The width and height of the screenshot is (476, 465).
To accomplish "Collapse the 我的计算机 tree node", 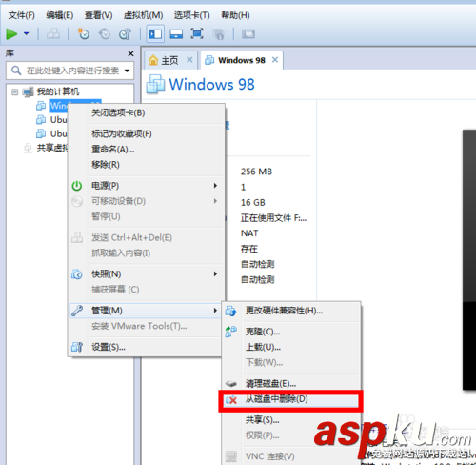I will coord(14,92).
